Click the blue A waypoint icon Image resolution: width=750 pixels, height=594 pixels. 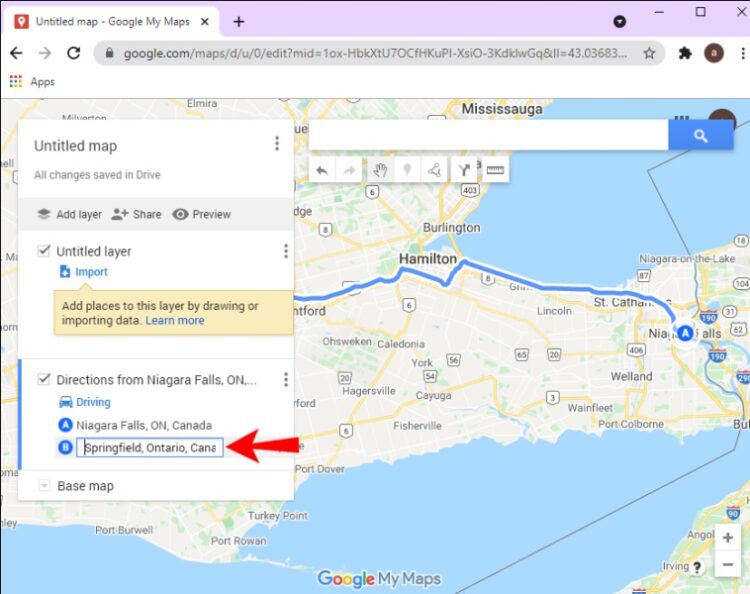(65, 425)
